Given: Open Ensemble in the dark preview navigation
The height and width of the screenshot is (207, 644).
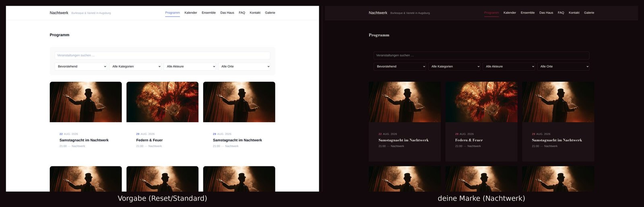Looking at the screenshot, I should [x=528, y=13].
